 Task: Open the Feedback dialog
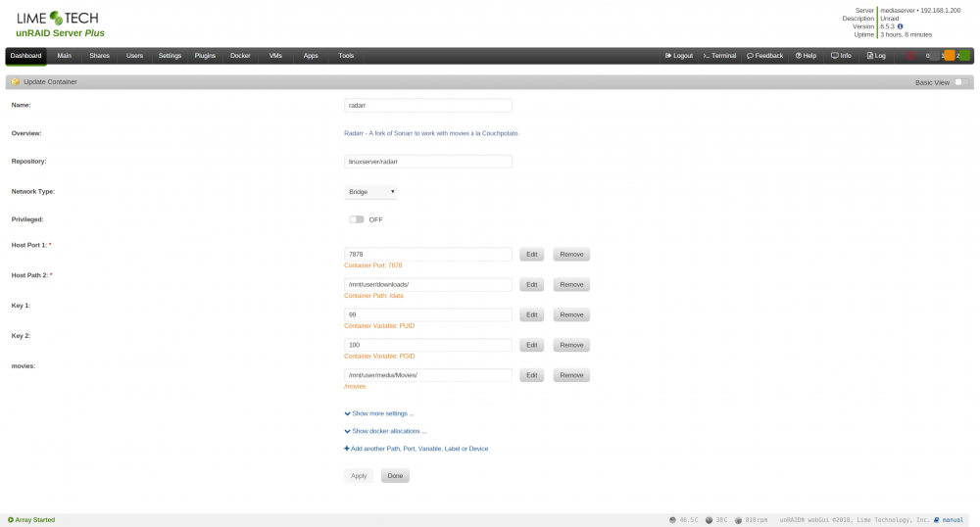[765, 56]
